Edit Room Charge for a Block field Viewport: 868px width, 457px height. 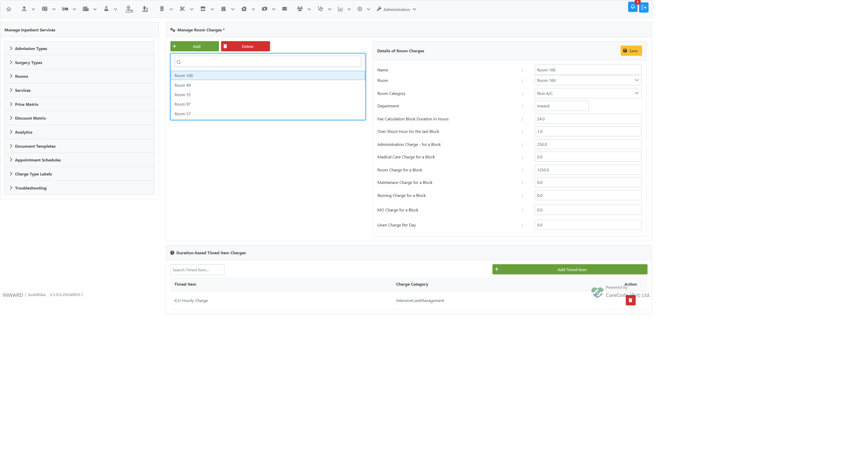[588, 170]
